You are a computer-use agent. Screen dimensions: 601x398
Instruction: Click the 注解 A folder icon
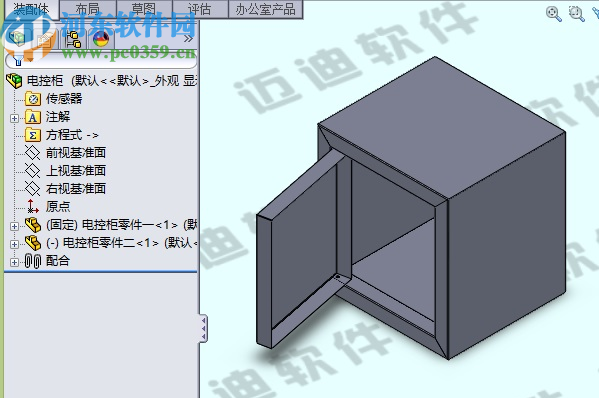(33, 117)
